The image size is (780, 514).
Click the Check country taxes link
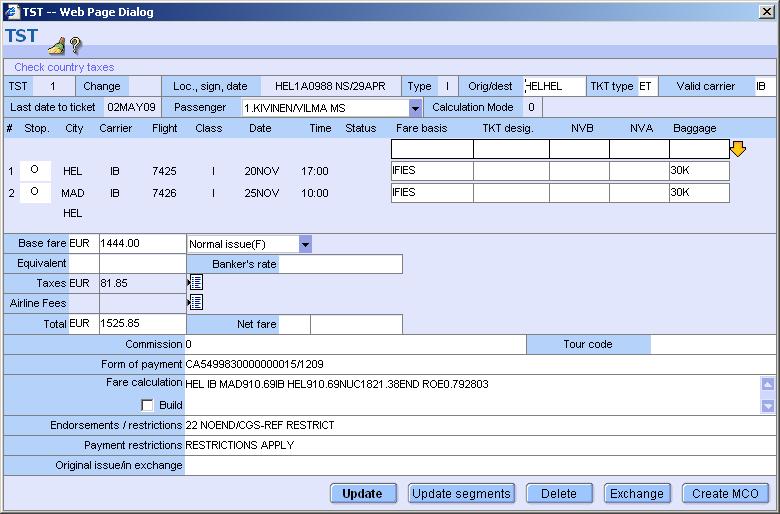coord(64,67)
